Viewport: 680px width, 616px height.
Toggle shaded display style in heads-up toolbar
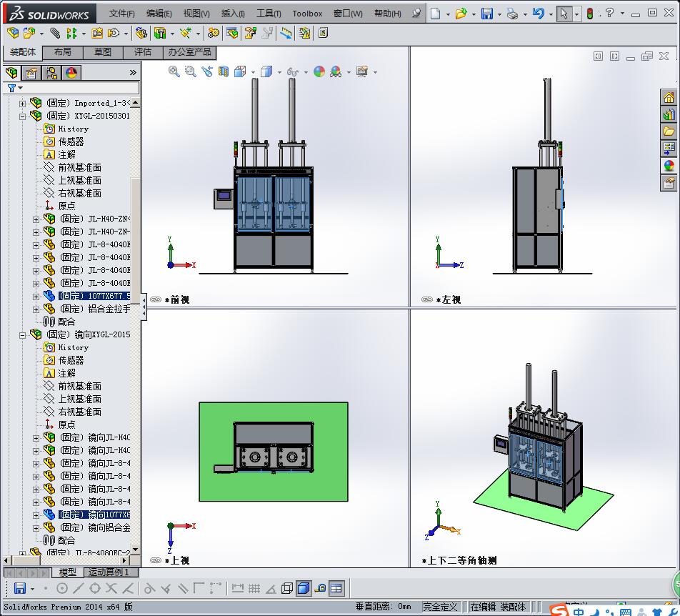tap(266, 71)
